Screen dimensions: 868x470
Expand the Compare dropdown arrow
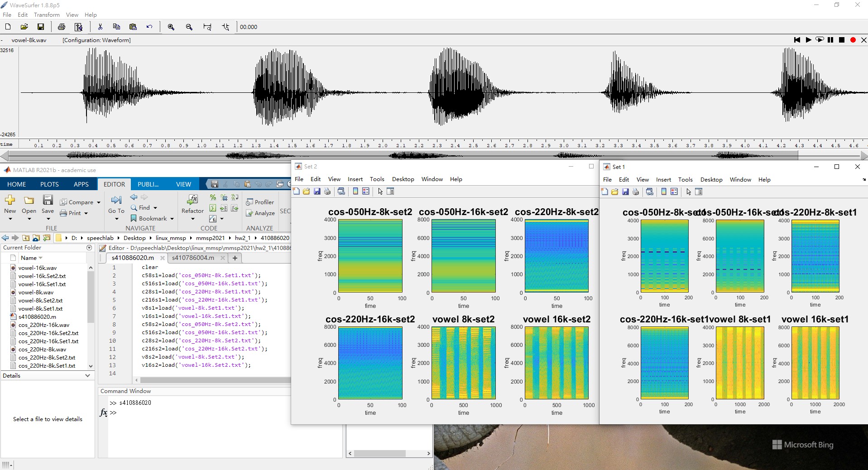point(99,202)
